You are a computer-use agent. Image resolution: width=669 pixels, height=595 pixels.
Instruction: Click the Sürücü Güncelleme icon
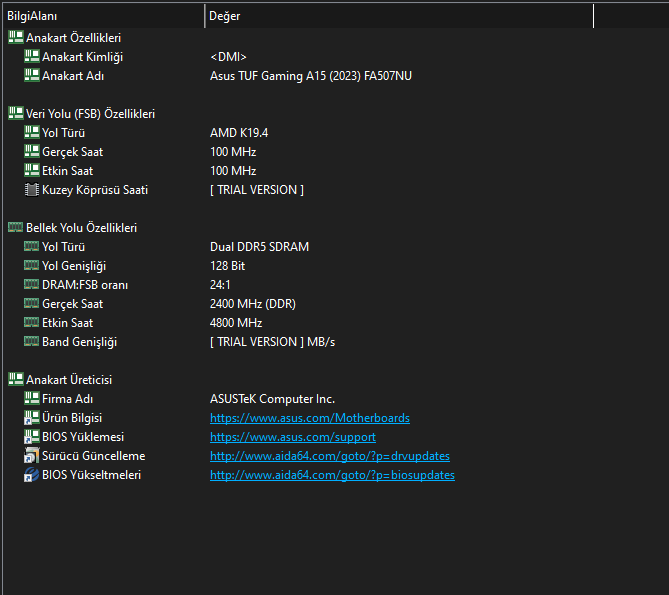[x=32, y=456]
